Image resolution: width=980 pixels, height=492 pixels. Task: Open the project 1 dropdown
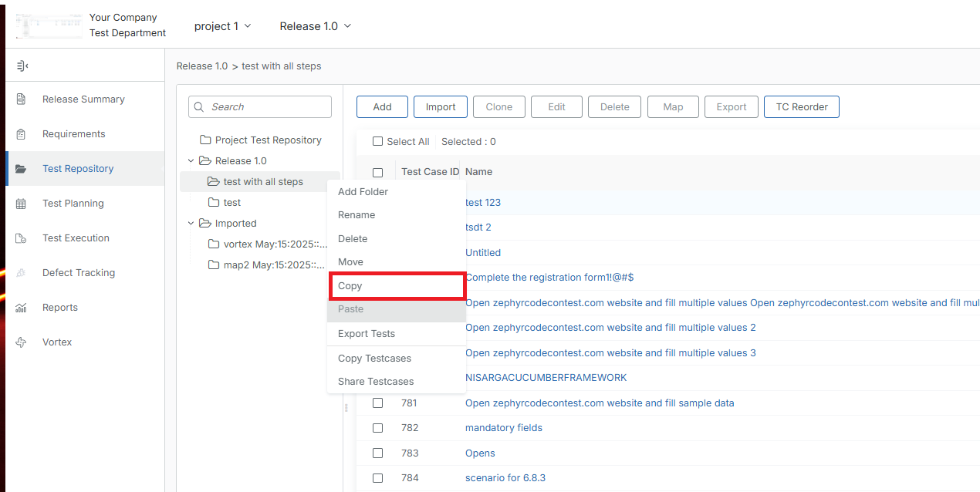(222, 26)
